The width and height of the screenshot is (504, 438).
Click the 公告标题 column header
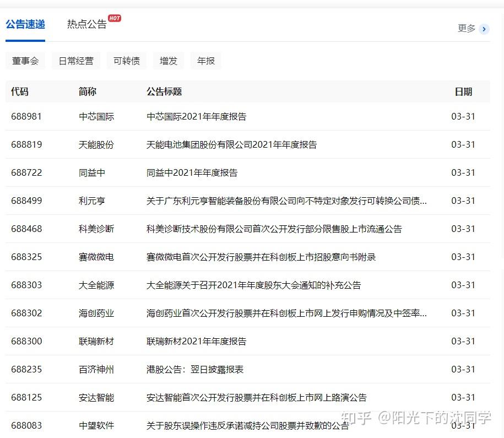click(x=164, y=91)
